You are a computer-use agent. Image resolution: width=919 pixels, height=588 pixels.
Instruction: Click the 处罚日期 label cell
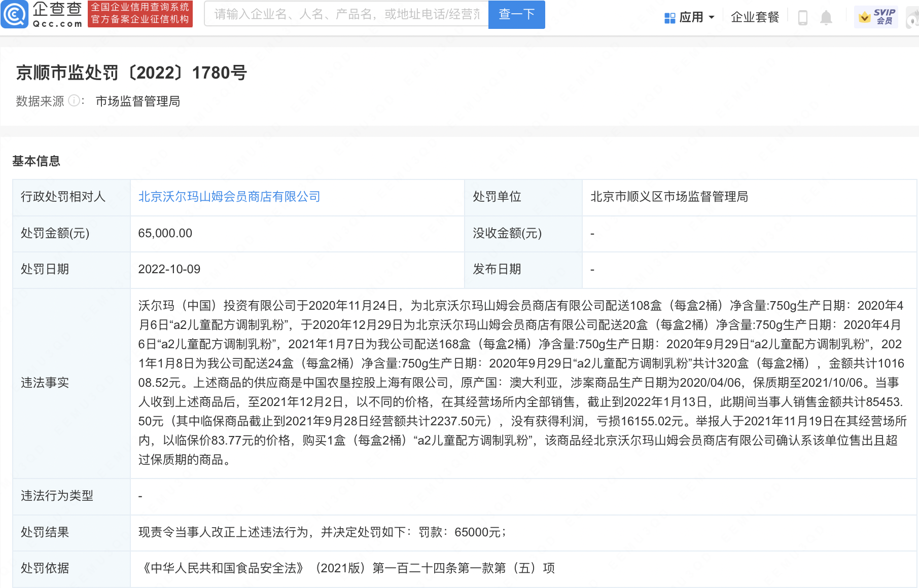point(72,270)
